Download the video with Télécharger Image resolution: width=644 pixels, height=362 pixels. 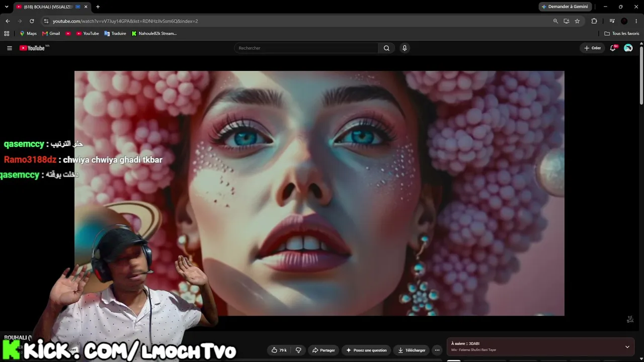tap(412, 350)
